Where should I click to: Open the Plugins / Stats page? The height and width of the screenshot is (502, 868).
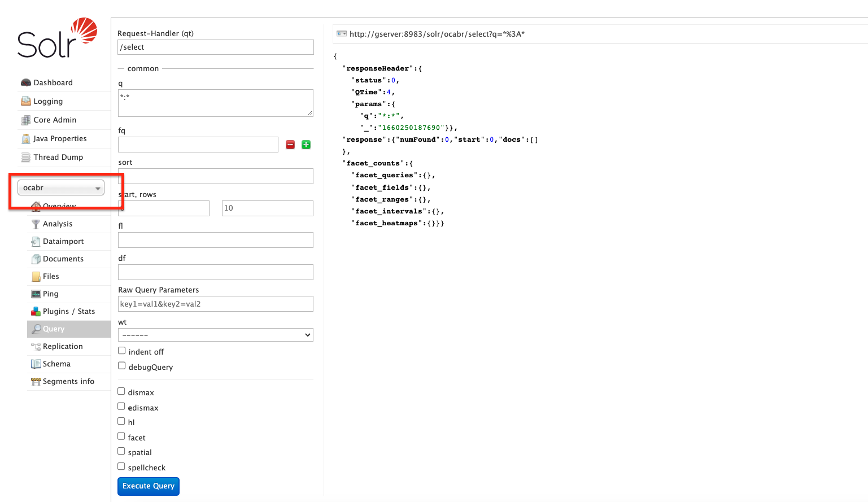pos(69,311)
